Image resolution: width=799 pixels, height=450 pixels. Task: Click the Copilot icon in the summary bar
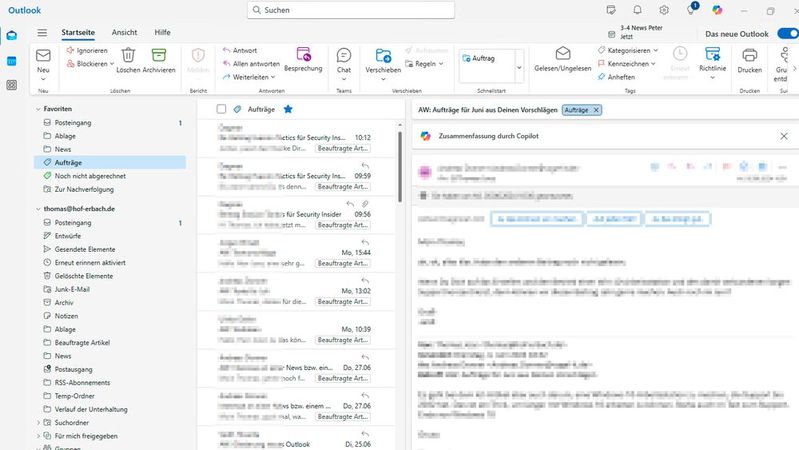point(425,136)
